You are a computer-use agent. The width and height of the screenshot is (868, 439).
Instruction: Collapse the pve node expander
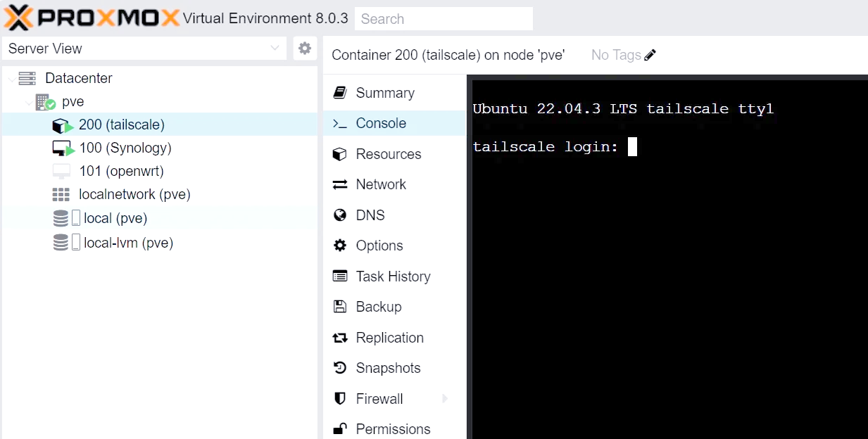pos(28,102)
